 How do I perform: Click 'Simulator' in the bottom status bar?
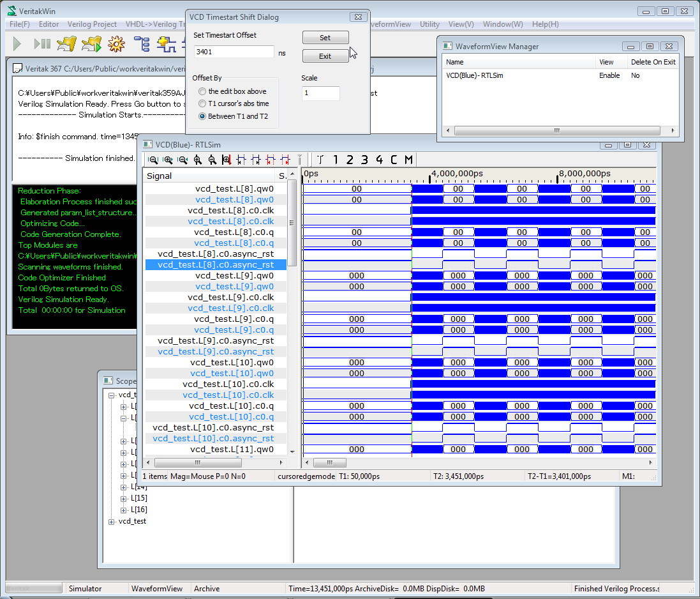tap(86, 589)
